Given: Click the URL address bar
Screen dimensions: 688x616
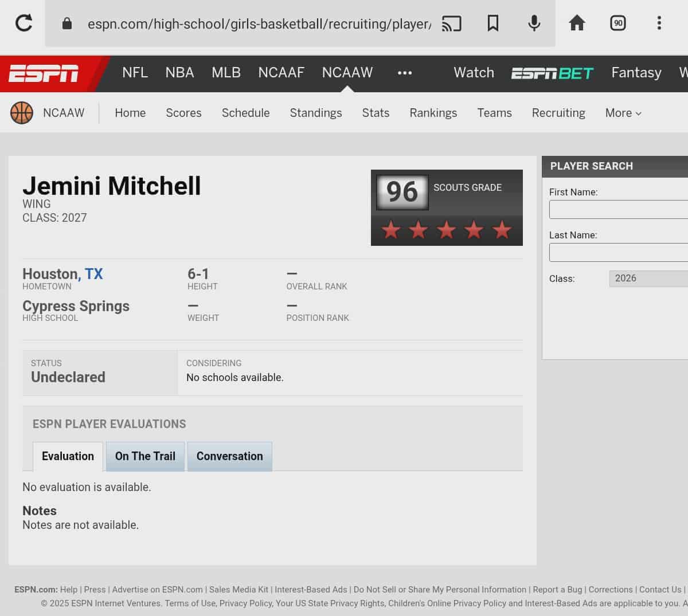Looking at the screenshot, I should [258, 23].
